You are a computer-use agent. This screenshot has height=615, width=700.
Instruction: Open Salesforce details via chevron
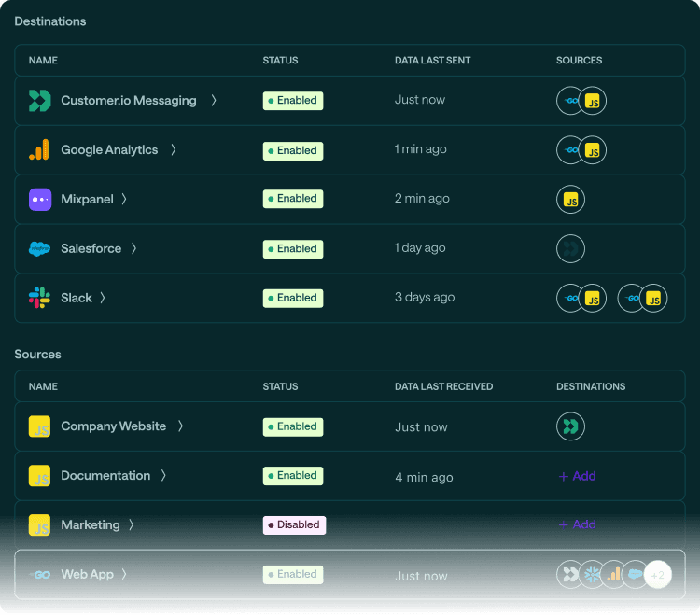[133, 248]
